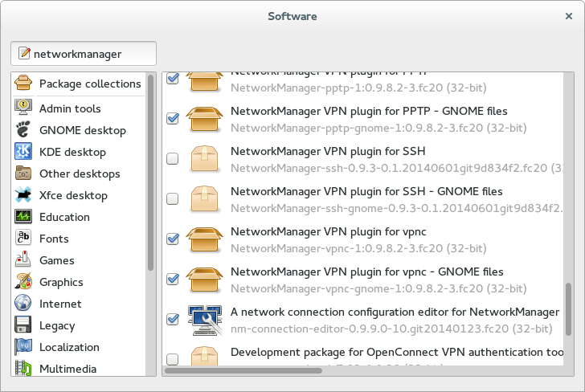The image size is (585, 392).
Task: Uncheck the VPN plugin for vpnc checkbox
Action: coord(173,239)
